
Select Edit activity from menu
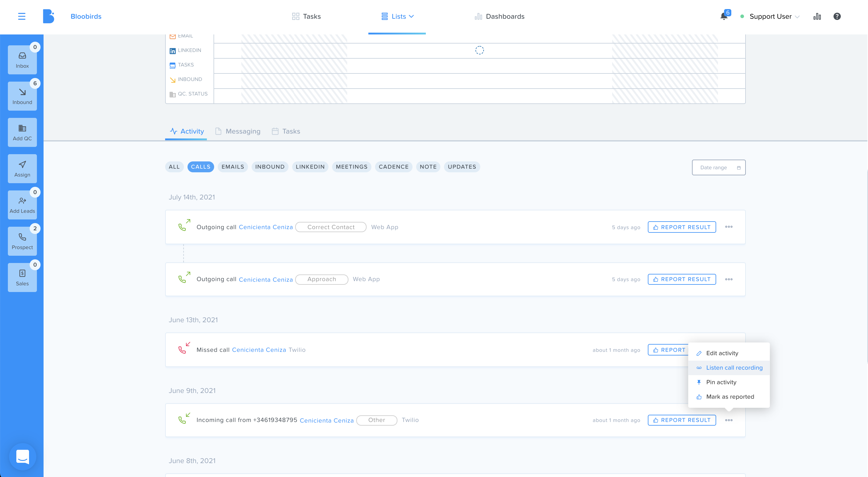click(x=729, y=353)
